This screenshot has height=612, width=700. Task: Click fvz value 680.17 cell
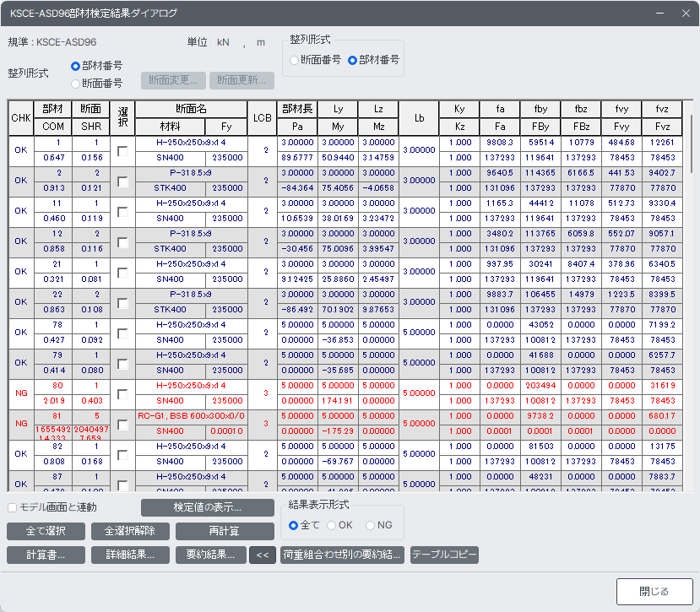pyautogui.click(x=662, y=416)
